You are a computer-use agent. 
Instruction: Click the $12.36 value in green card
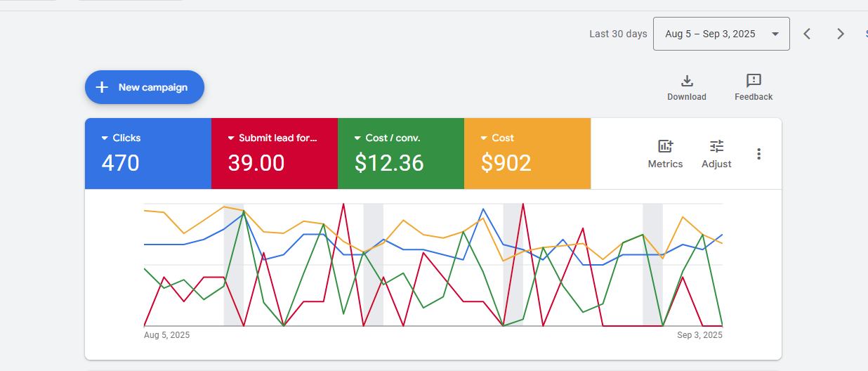coord(389,163)
